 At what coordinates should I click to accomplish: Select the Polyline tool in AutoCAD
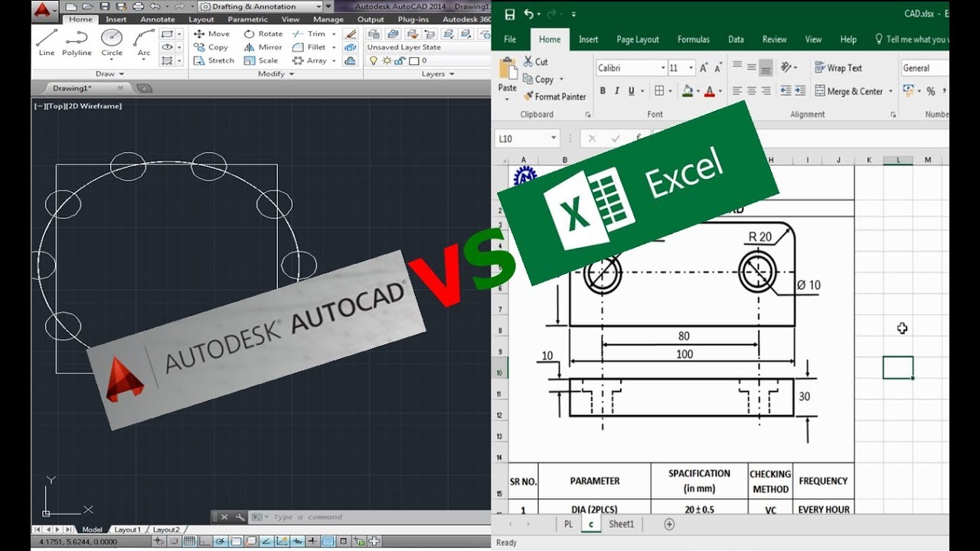[x=77, y=43]
